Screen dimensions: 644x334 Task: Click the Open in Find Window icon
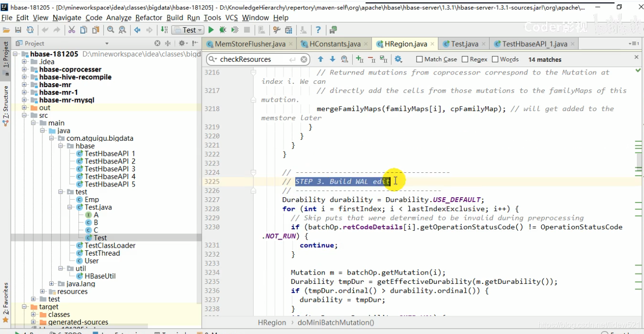point(344,59)
